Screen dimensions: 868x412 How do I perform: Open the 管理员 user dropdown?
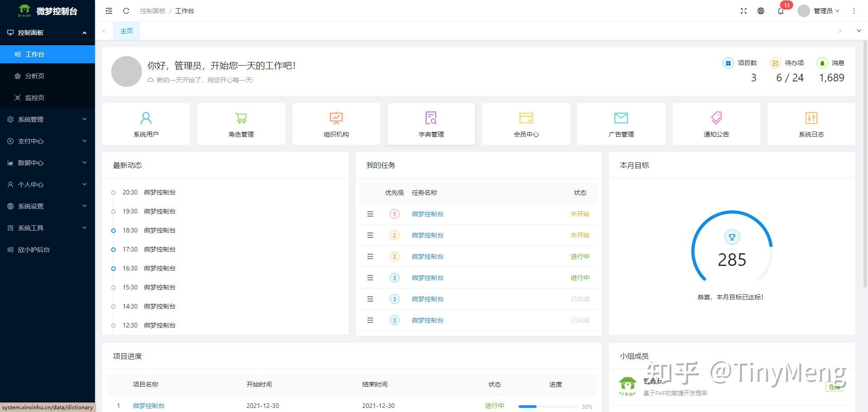pyautogui.click(x=819, y=11)
